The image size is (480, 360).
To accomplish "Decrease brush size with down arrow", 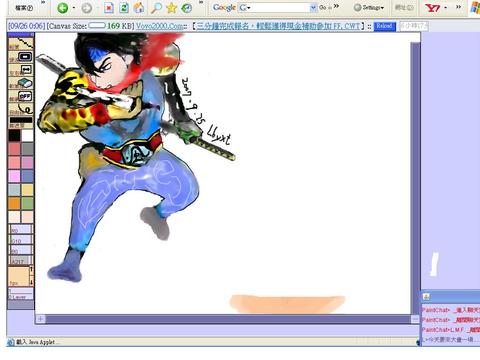I will coord(32,281).
